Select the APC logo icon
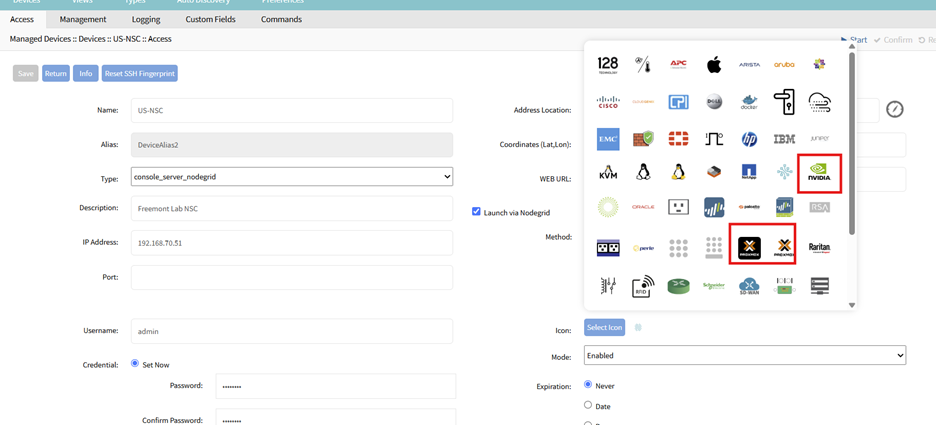The height and width of the screenshot is (425, 936). tap(679, 63)
